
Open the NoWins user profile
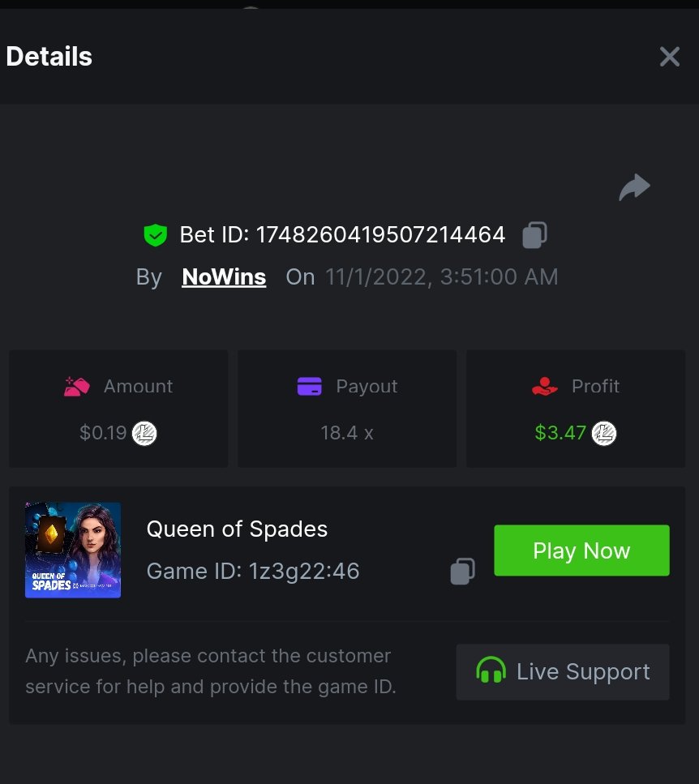click(224, 277)
